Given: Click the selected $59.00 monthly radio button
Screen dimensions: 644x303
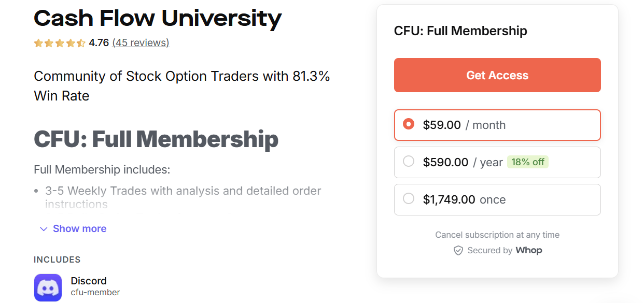Looking at the screenshot, I should [x=409, y=124].
